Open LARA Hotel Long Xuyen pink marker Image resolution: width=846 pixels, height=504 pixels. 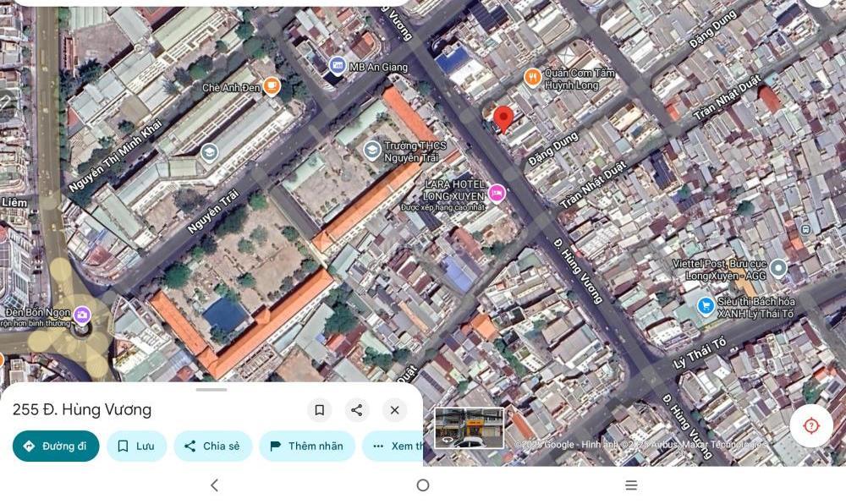(x=497, y=194)
